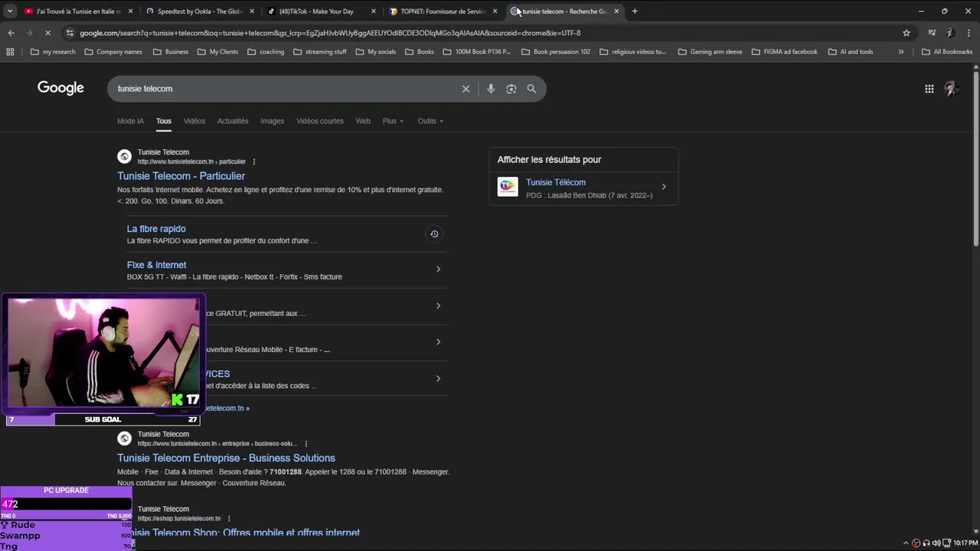Open the three-dot menu beside the business-solu... result URL
Image resolution: width=980 pixels, height=551 pixels.
306,444
